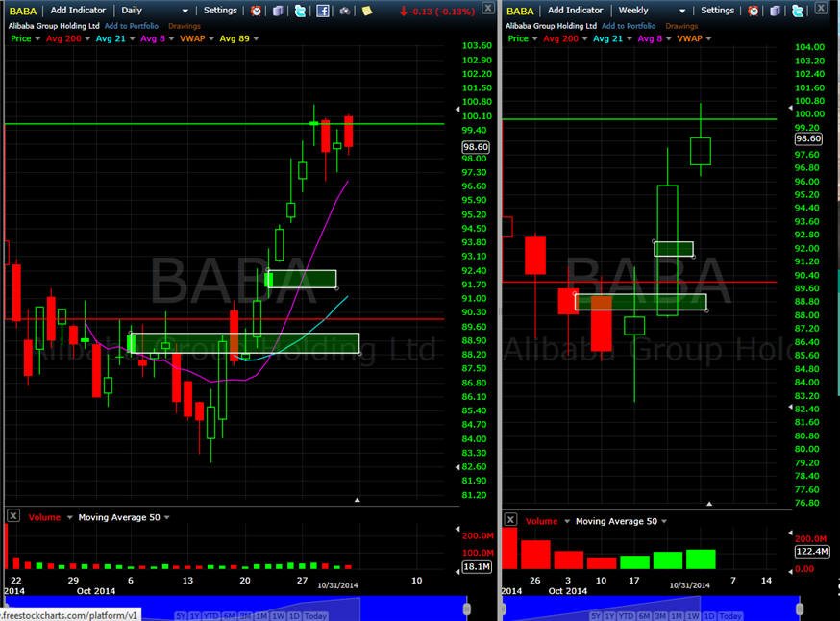Image resolution: width=840 pixels, height=621 pixels.
Task: Expand VWAP options in Weekly chart
Action: tap(708, 38)
